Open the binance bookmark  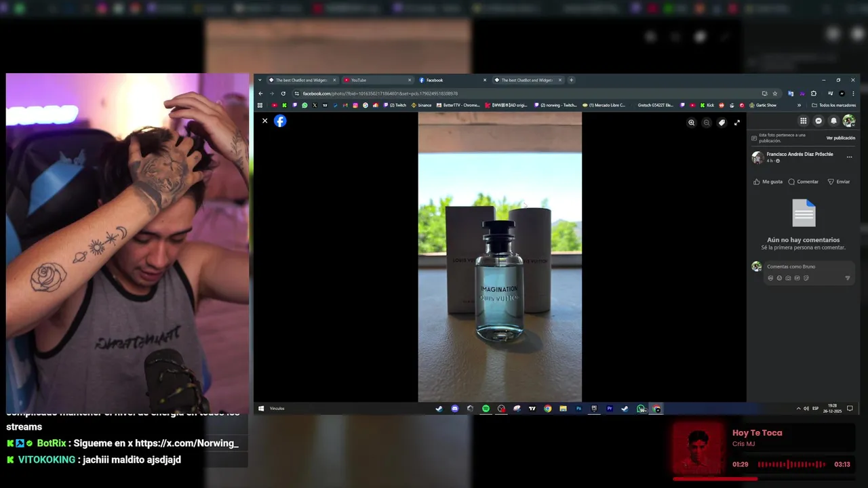pos(421,105)
